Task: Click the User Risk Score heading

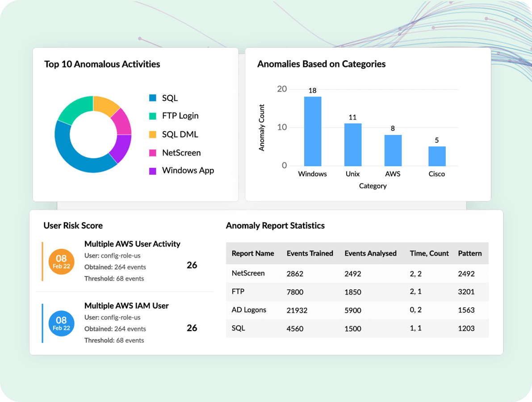Action: [73, 226]
